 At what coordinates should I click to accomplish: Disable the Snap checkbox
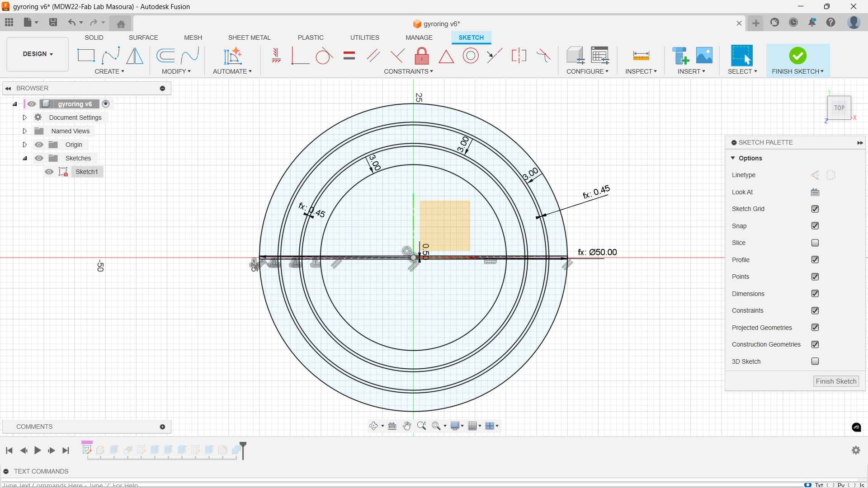coord(815,226)
